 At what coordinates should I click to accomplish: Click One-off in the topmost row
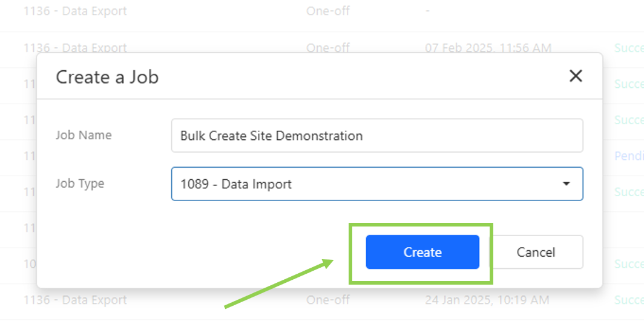click(x=327, y=11)
